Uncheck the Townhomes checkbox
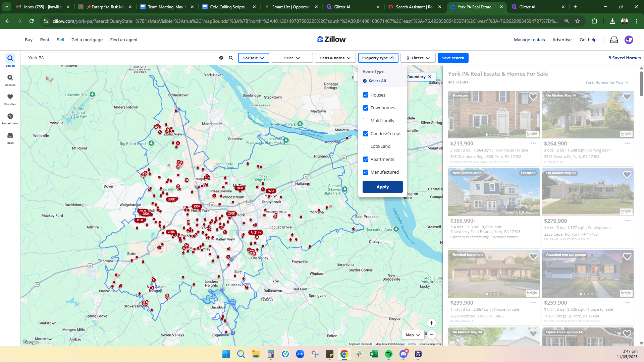This screenshot has height=362, width=644. click(x=366, y=108)
